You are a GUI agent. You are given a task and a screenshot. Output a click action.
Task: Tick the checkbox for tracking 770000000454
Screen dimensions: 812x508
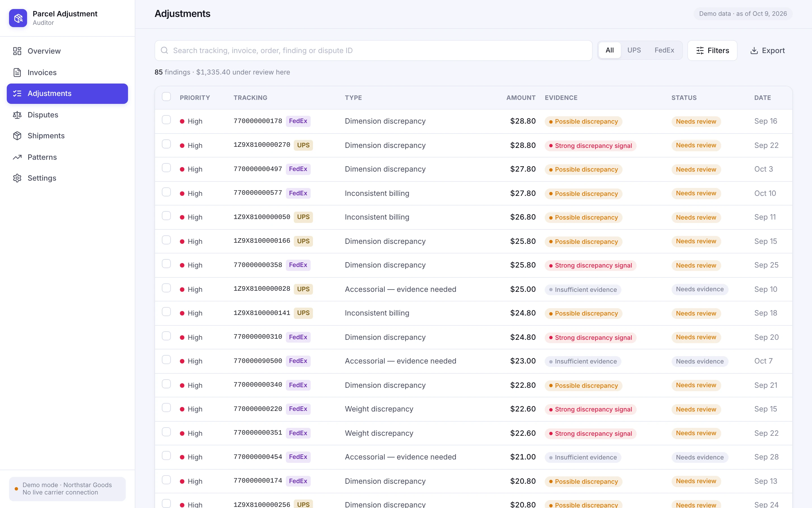166,456
